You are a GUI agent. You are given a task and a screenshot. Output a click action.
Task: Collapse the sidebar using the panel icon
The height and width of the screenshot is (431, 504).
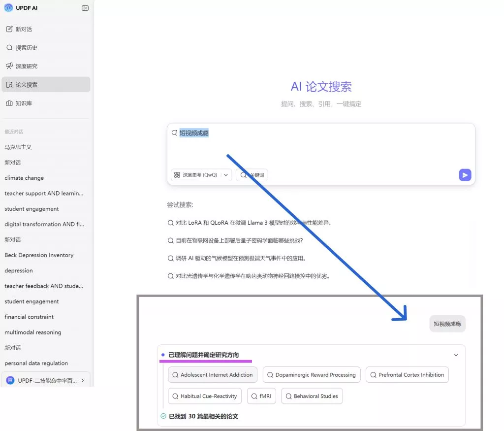[85, 8]
